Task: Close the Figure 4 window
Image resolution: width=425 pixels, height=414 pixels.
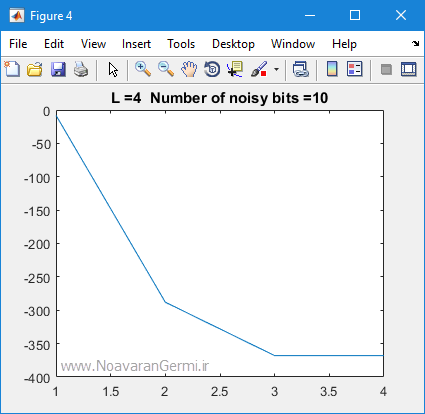Action: click(x=401, y=15)
